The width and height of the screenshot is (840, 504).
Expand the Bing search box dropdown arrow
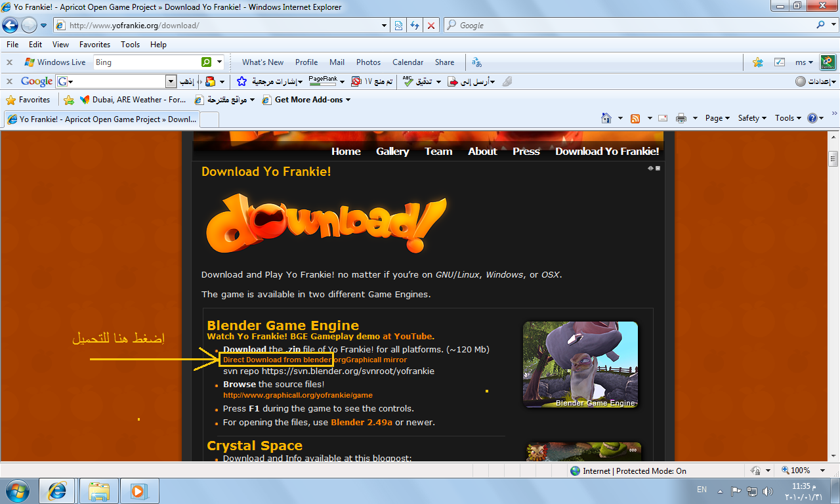click(x=219, y=62)
